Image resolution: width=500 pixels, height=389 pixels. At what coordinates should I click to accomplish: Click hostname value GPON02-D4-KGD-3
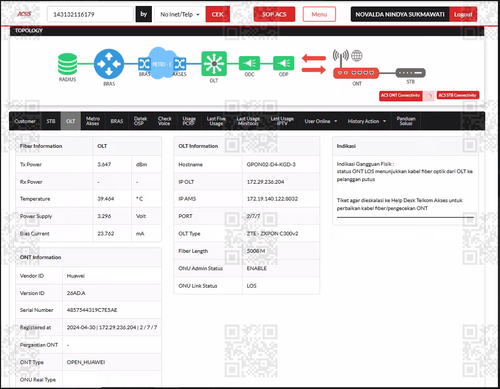271,164
